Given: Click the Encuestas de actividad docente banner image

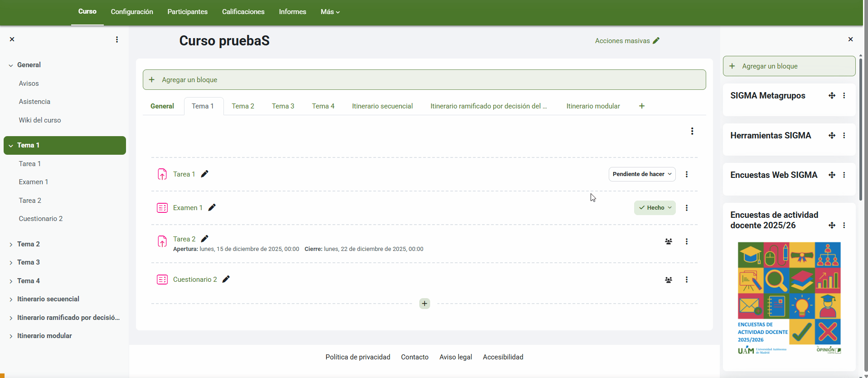Looking at the screenshot, I should click(789, 298).
